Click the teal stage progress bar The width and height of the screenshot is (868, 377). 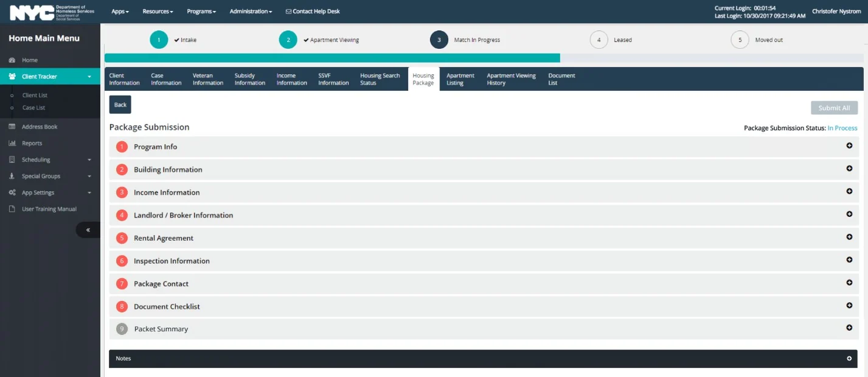pos(332,58)
